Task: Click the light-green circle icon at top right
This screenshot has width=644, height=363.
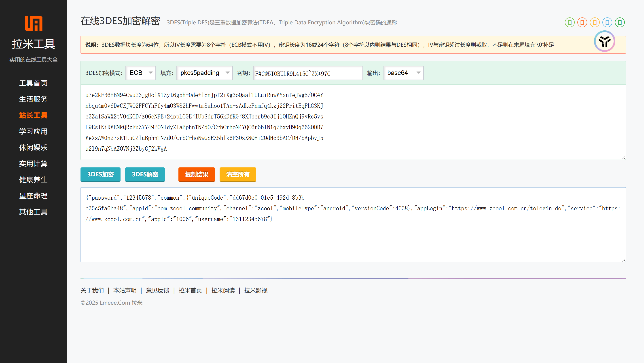Action: pyautogui.click(x=570, y=23)
